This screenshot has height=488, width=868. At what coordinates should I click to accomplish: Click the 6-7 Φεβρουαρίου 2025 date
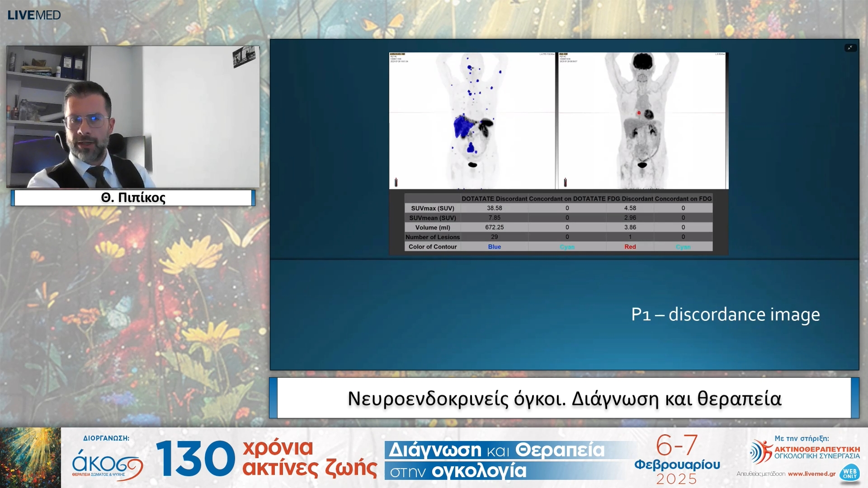(677, 459)
